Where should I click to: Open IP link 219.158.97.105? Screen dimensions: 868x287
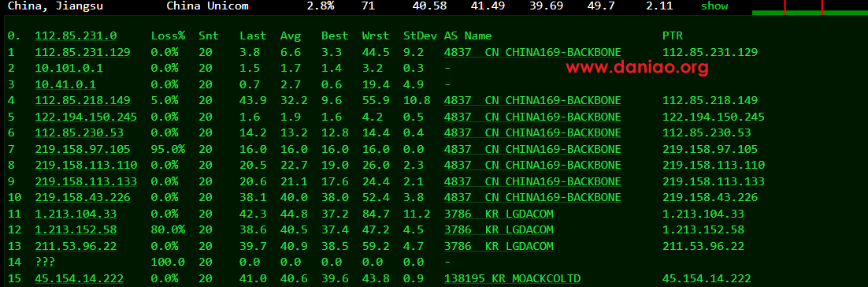tap(83, 149)
